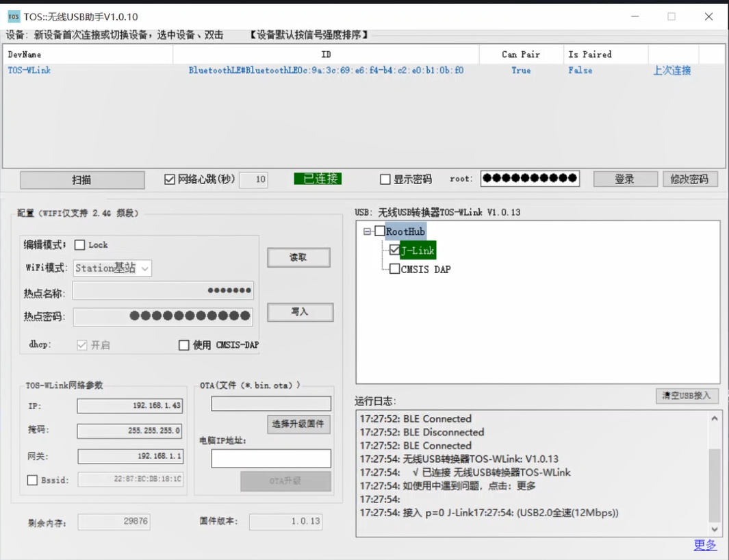This screenshot has height=560, width=729.
Task: Click the True value under Can Pair
Action: [521, 71]
